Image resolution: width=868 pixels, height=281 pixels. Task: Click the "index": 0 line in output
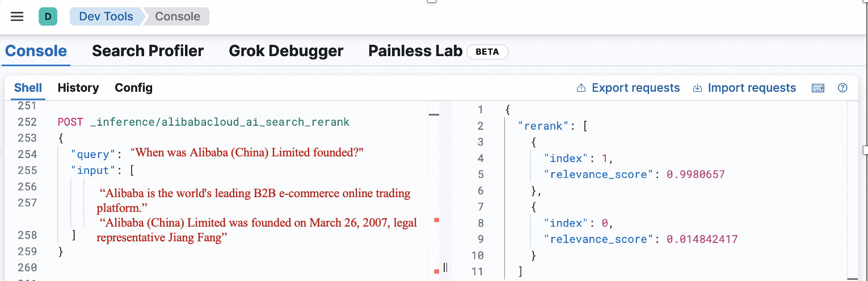click(x=579, y=223)
